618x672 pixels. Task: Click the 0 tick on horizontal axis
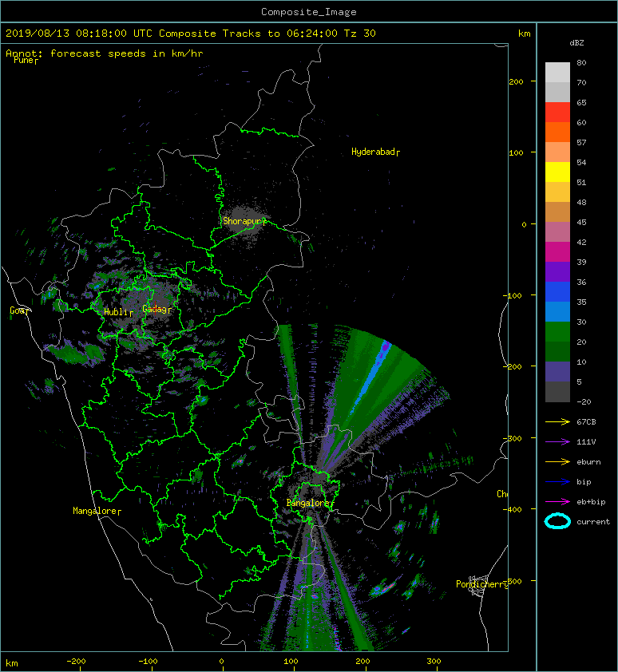(221, 662)
